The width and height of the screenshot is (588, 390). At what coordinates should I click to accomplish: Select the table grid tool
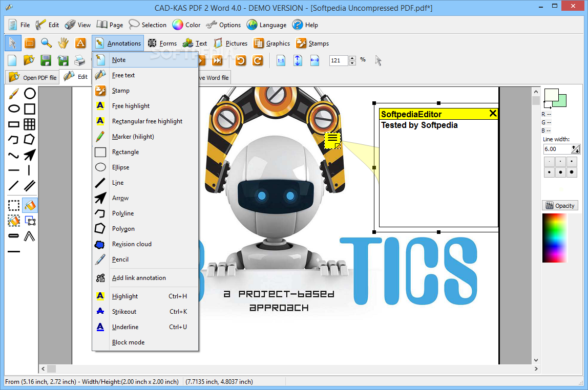tap(30, 124)
